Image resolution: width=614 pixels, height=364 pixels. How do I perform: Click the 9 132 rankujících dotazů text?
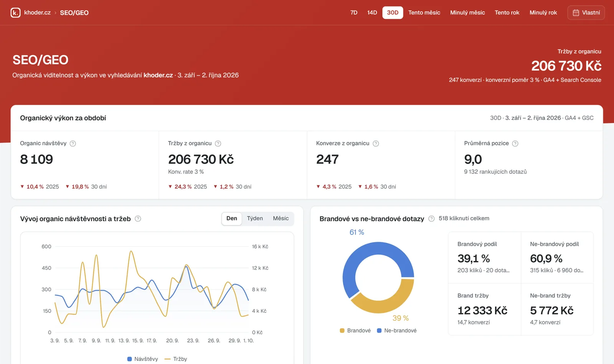point(495,172)
